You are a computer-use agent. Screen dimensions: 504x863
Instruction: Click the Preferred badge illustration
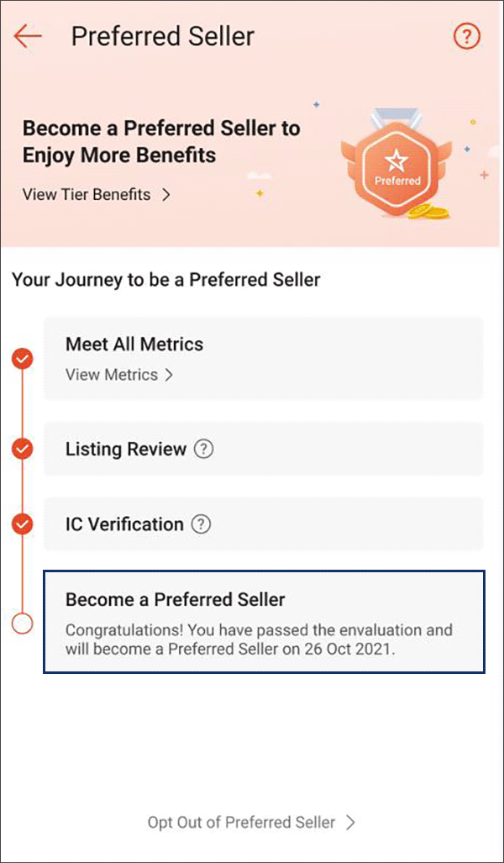click(x=396, y=164)
